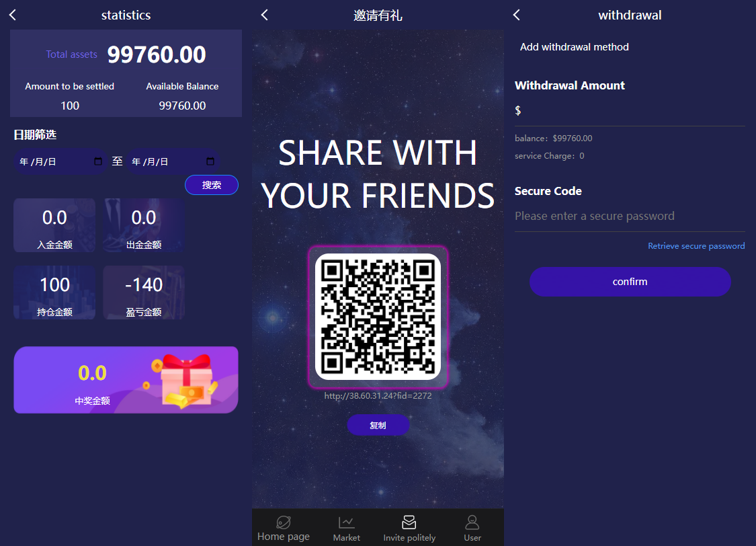This screenshot has width=756, height=546.
Task: Select Add withdrawal method
Action: (575, 47)
